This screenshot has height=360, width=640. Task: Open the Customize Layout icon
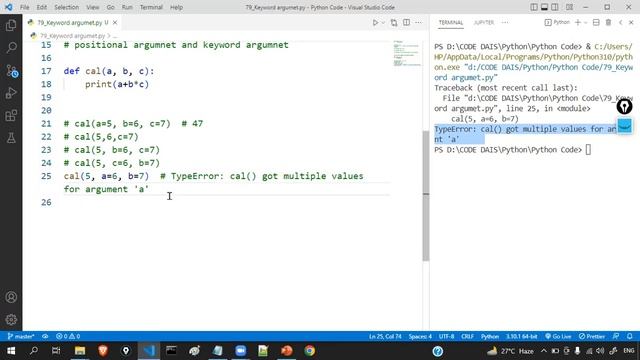[569, 7]
